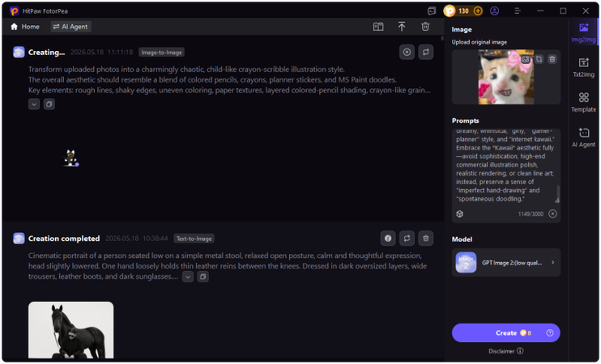Open the AI Agent panel in the right sidebar

[x=583, y=138]
